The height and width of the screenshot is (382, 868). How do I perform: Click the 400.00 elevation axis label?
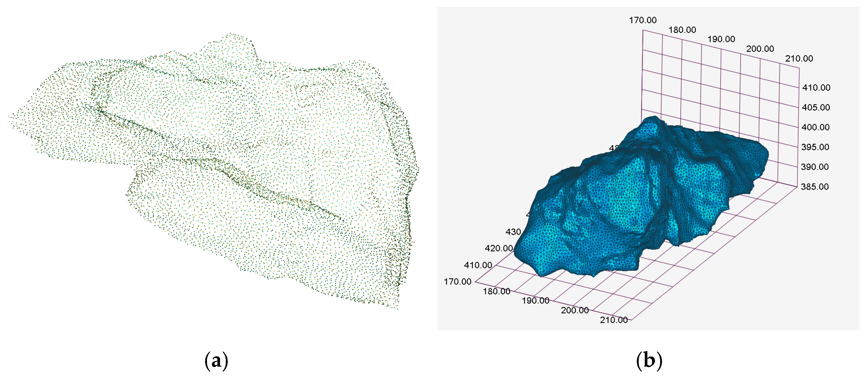(815, 127)
